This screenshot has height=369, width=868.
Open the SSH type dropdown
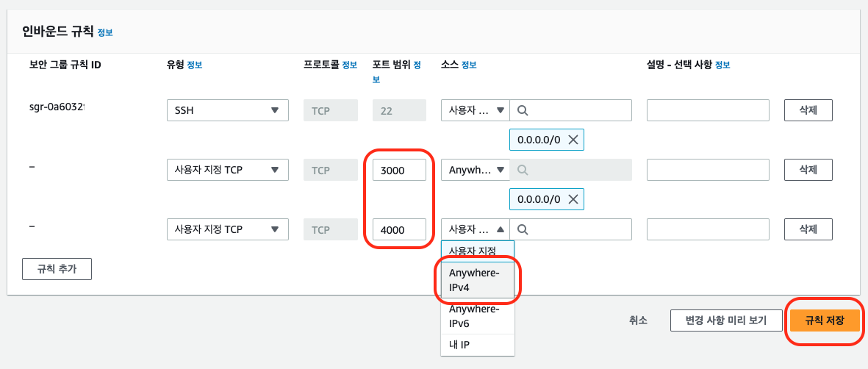[x=227, y=110]
